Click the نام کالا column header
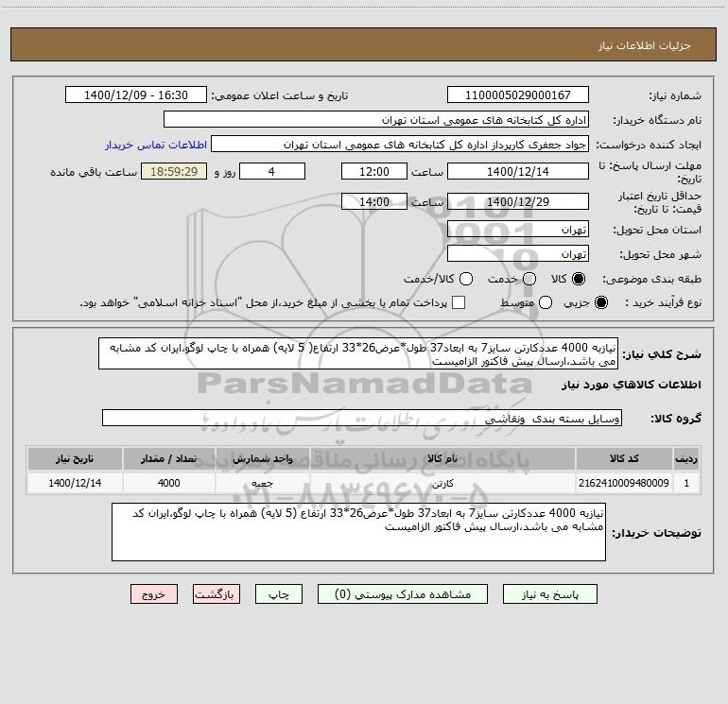 pos(442,458)
